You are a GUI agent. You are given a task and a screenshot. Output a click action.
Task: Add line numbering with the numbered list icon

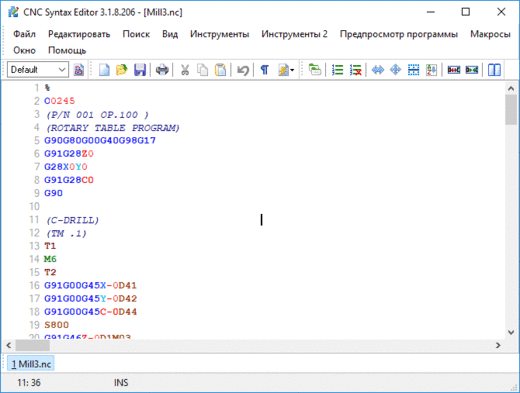point(337,70)
